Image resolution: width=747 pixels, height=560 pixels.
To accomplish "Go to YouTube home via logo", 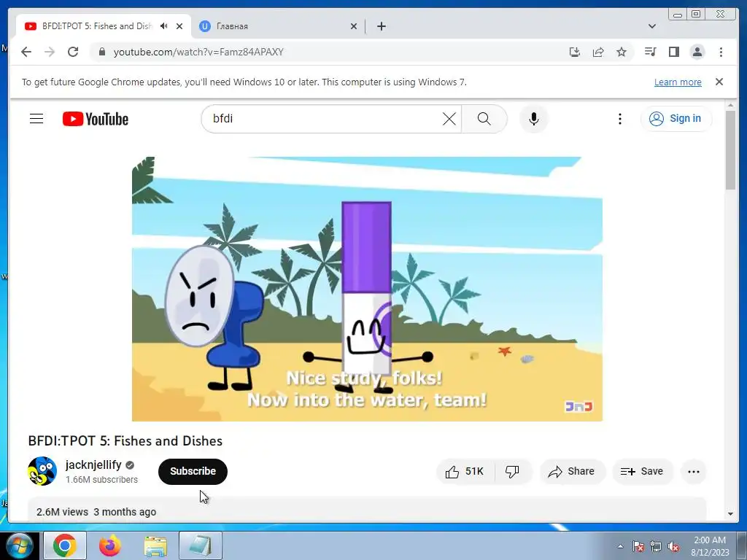I will 96,119.
